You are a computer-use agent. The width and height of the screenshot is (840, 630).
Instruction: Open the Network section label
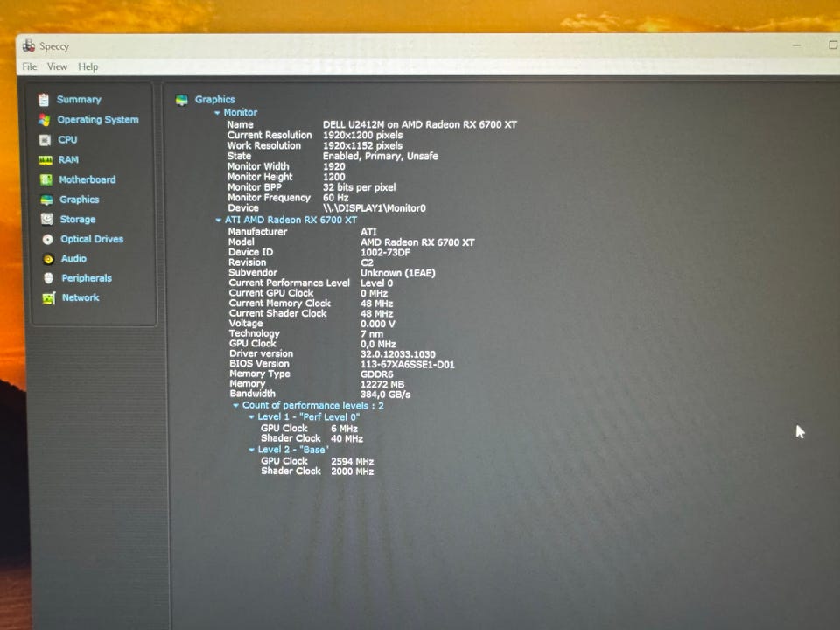tap(80, 297)
